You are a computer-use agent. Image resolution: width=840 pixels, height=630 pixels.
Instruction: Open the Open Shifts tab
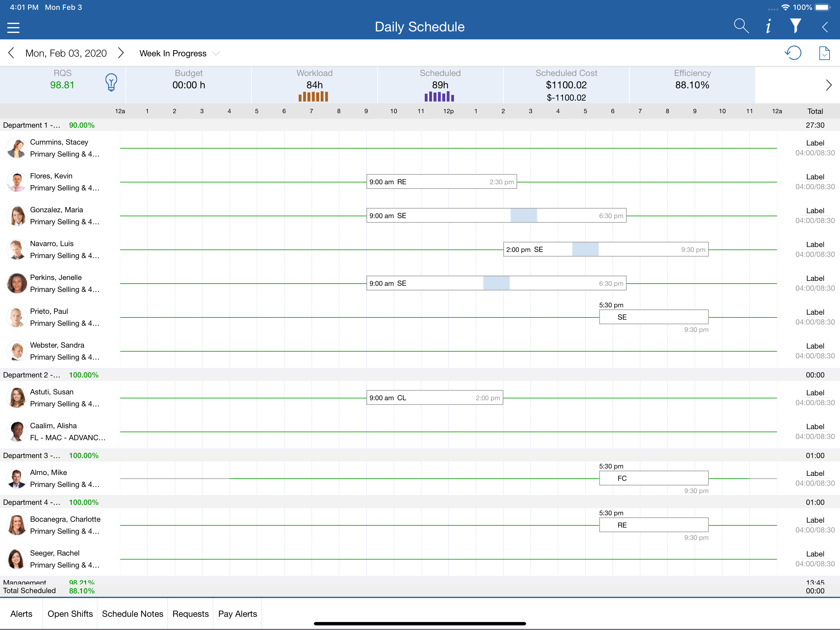(x=70, y=614)
